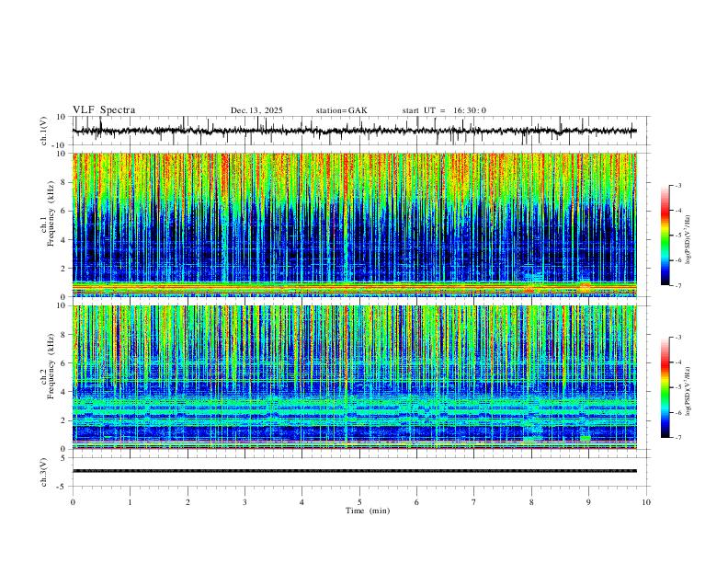
Task: Click the "6" tick on ch.2 frequency axis
Action: click(65, 363)
